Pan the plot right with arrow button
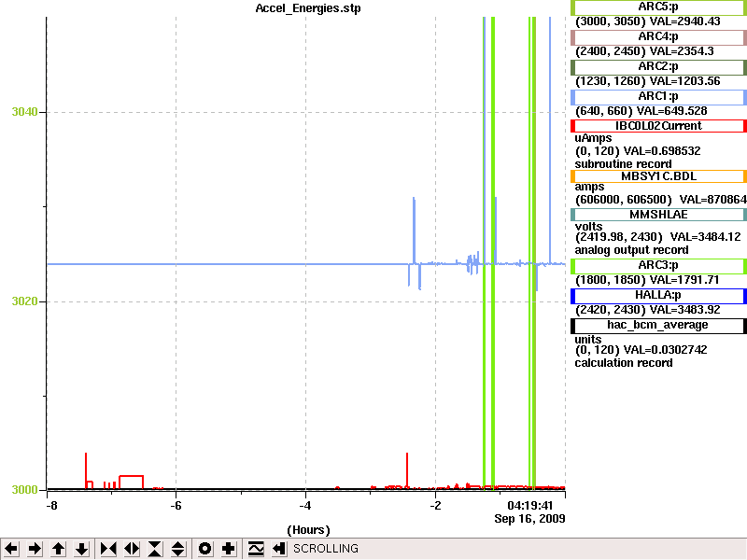The width and height of the screenshot is (747, 560). click(35, 549)
